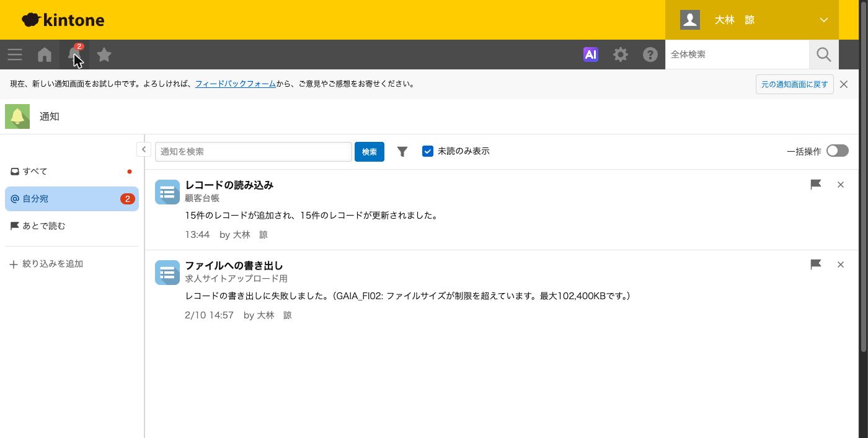Expand the user account dropdown arrow
The image size is (868, 438).
[824, 20]
